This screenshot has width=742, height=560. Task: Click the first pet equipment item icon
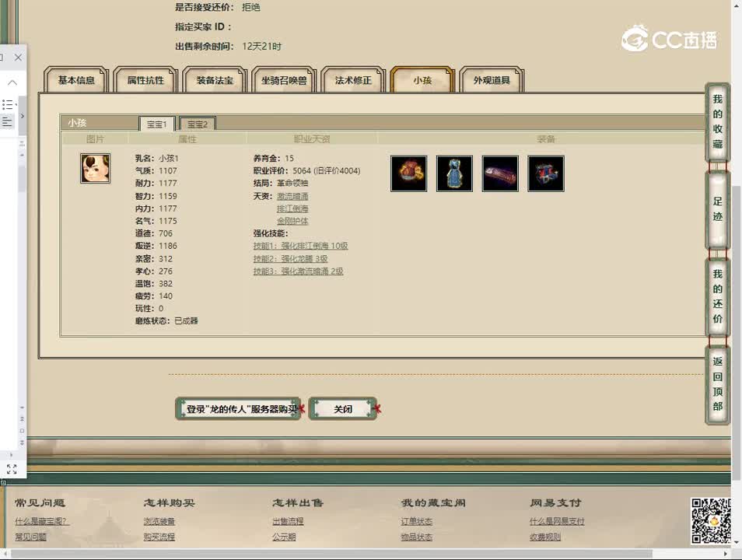408,173
